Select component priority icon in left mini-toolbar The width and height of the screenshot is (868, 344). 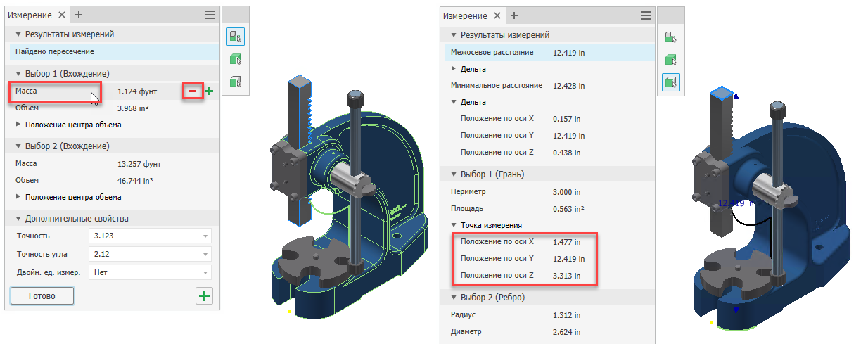point(236,37)
